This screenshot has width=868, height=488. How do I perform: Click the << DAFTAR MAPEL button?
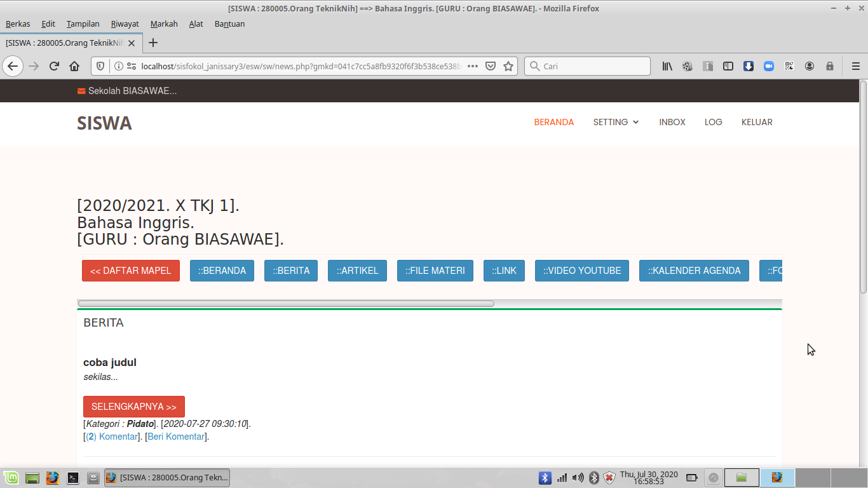tap(131, 271)
